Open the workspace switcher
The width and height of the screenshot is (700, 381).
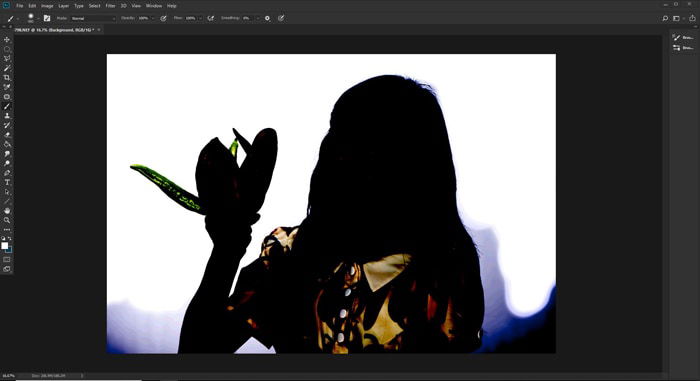[677, 18]
